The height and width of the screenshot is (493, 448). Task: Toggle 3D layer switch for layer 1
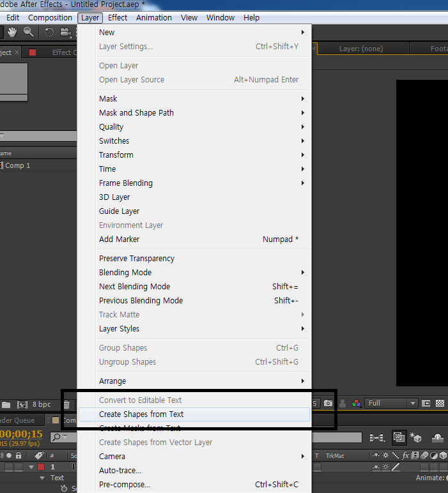(444, 467)
